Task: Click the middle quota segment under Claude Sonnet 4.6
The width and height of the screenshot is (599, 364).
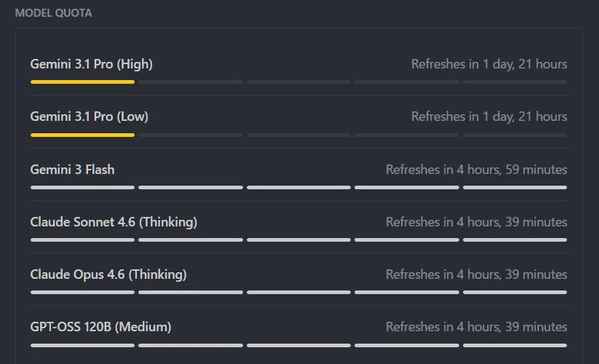Action: click(x=298, y=240)
